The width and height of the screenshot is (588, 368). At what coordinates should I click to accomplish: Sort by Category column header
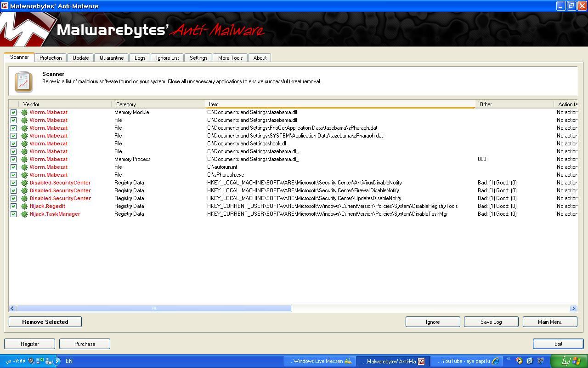(158, 104)
